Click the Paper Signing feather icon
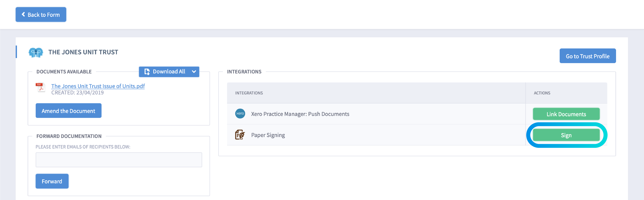This screenshot has height=200, width=644. [x=240, y=135]
